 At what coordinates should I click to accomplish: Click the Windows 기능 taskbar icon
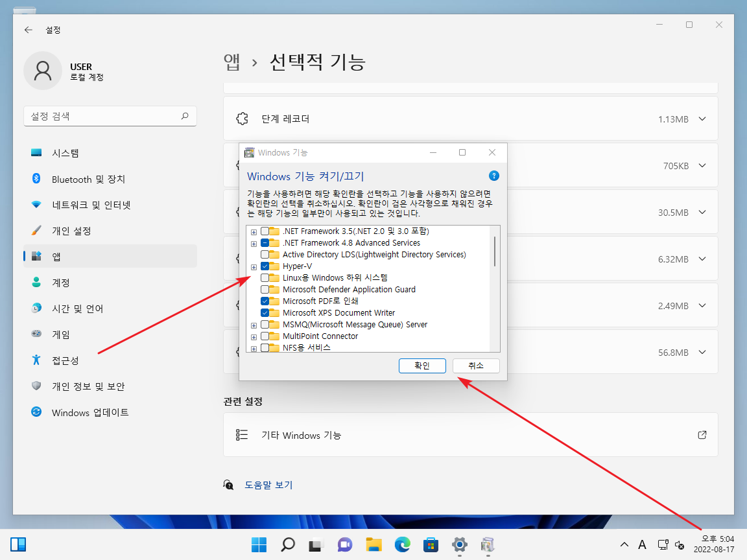[488, 544]
